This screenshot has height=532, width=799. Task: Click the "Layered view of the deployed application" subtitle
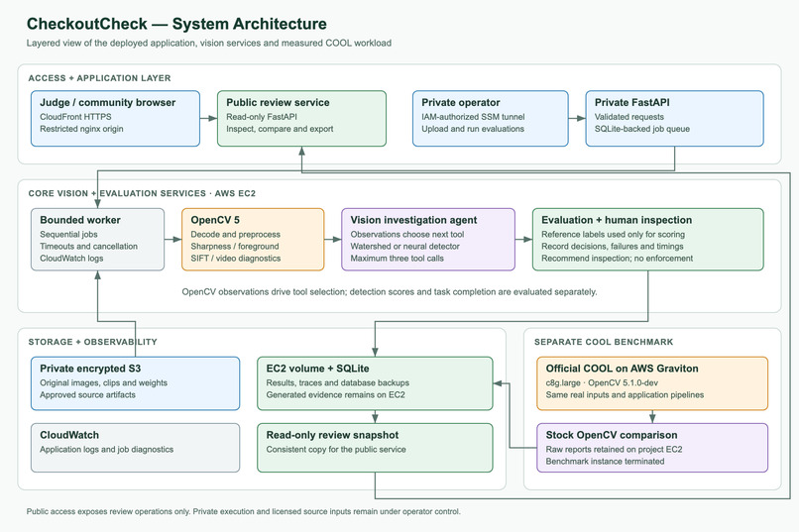point(209,44)
